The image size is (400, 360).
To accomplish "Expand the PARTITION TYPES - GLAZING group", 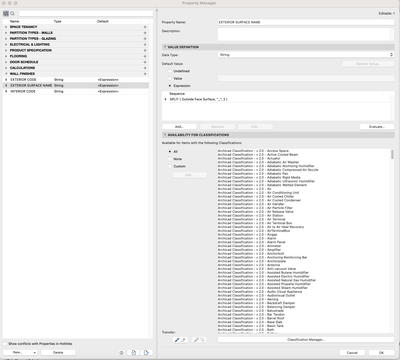I will [6, 39].
